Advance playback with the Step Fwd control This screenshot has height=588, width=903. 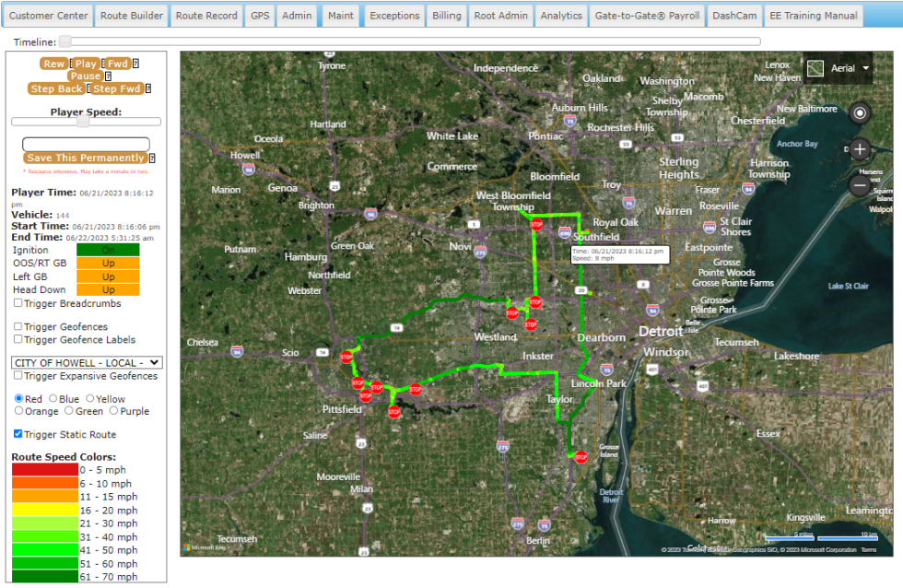[118, 88]
